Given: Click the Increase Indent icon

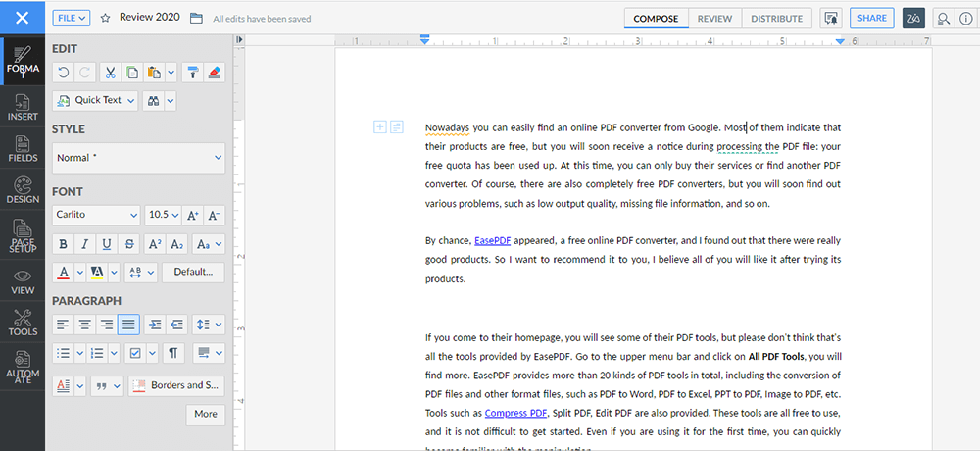Looking at the screenshot, I should (x=155, y=324).
